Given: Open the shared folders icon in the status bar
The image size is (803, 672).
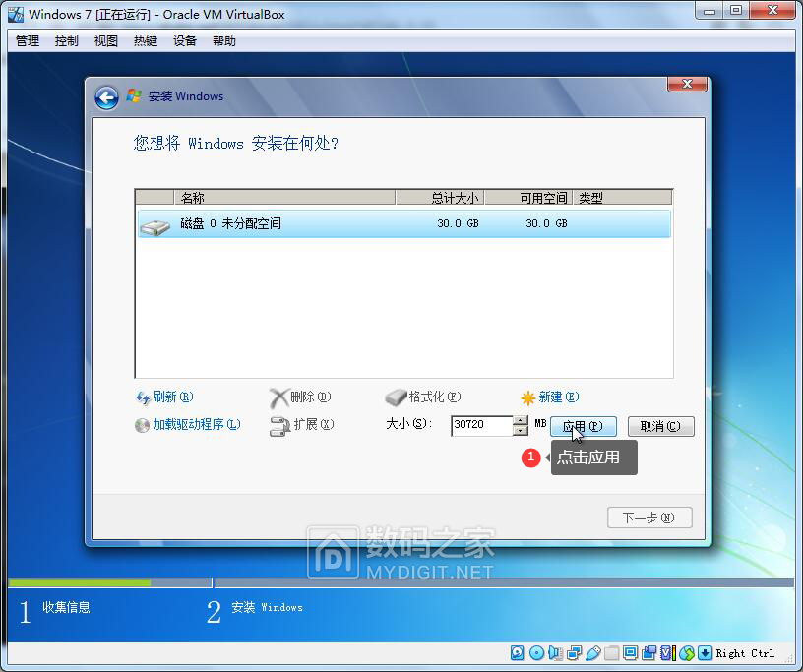Looking at the screenshot, I should pyautogui.click(x=611, y=653).
